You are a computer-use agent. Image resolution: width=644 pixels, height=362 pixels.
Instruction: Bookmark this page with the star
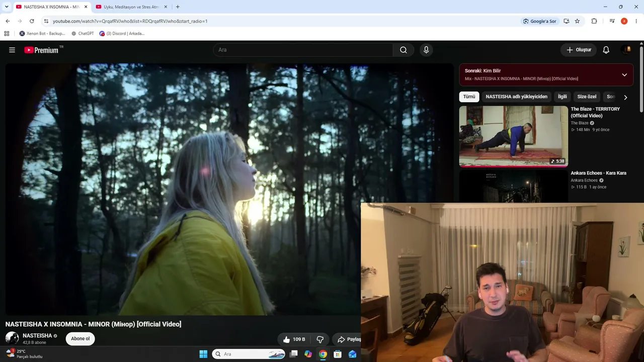577,21
